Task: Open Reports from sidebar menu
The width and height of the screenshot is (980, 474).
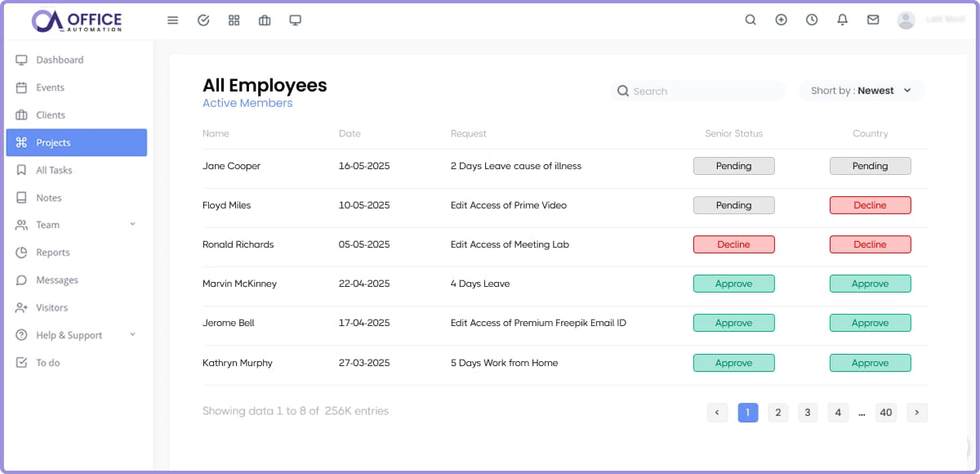Action: (53, 253)
